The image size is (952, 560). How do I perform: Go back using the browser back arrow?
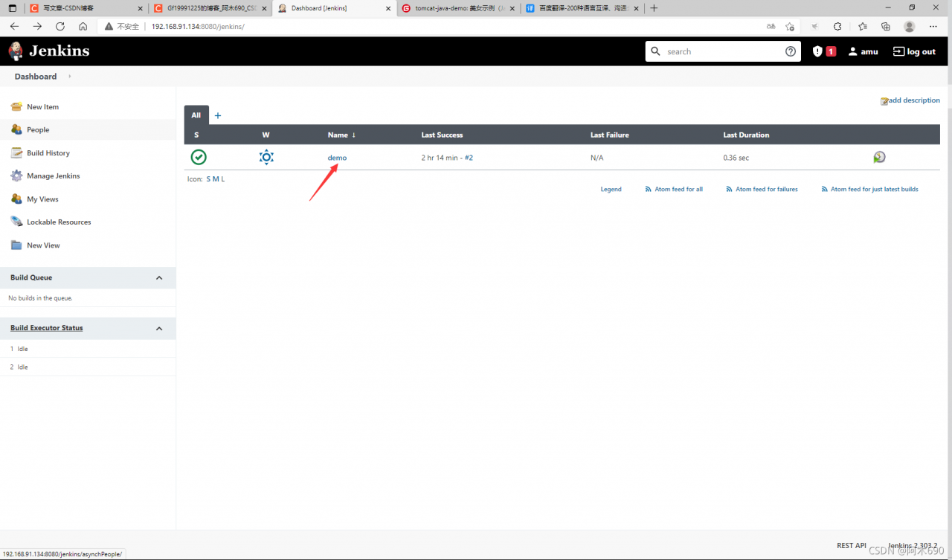pyautogui.click(x=14, y=26)
